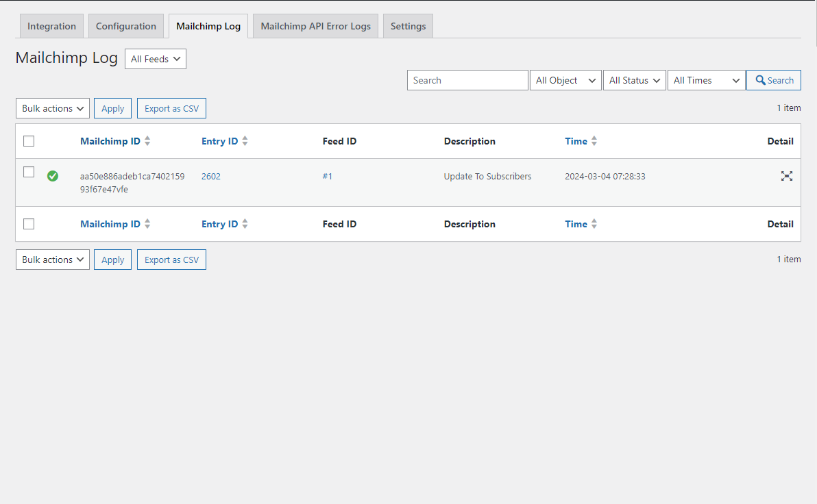This screenshot has width=817, height=504.
Task: Open detail view for entry 2602
Action: click(787, 176)
